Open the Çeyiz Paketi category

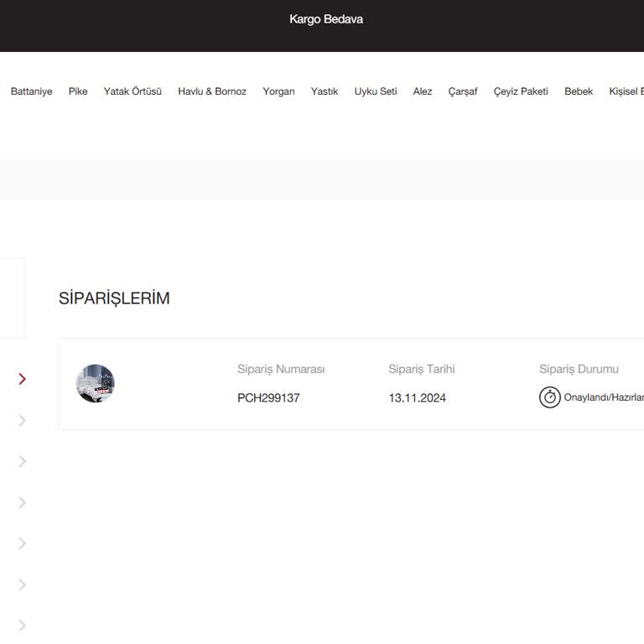click(521, 91)
